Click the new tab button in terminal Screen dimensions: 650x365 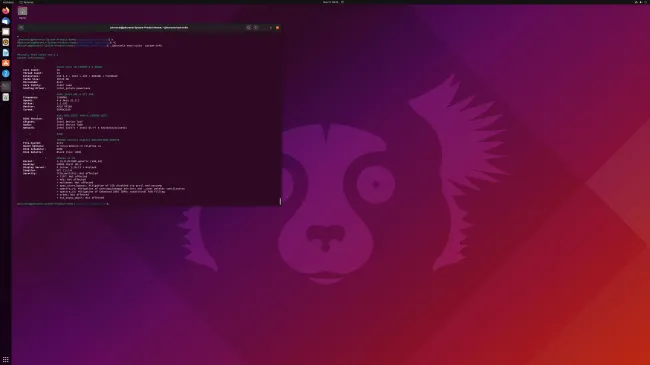pos(21,27)
